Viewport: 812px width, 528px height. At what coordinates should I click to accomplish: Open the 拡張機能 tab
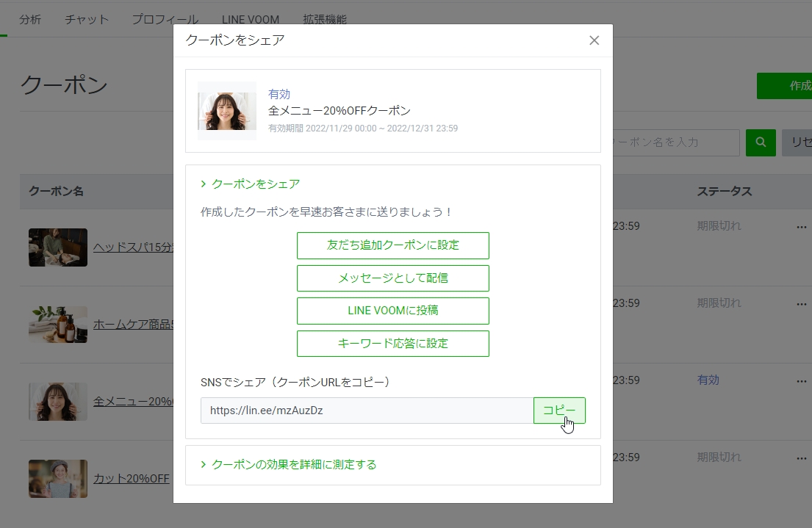click(324, 20)
